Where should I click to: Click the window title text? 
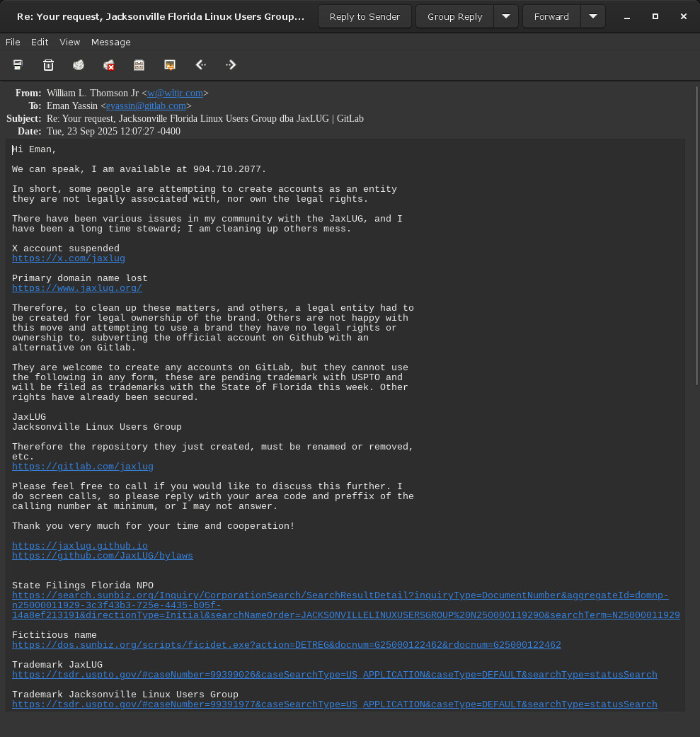tap(161, 16)
